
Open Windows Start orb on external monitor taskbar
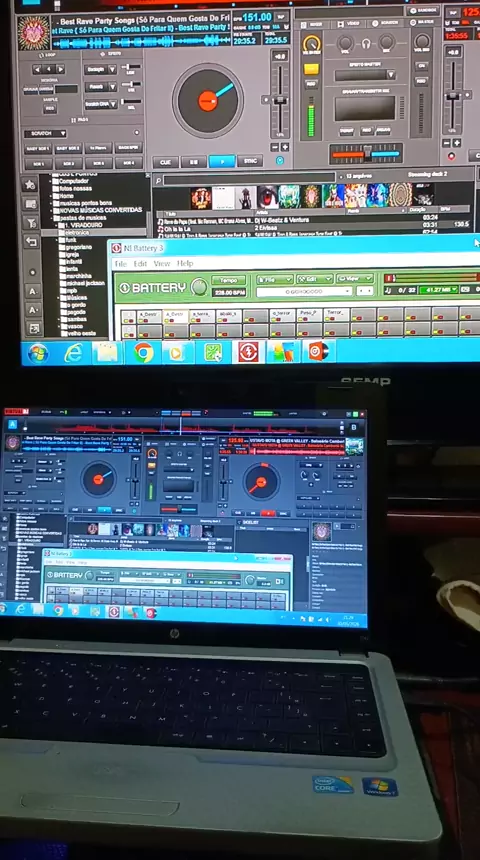(x=38, y=353)
